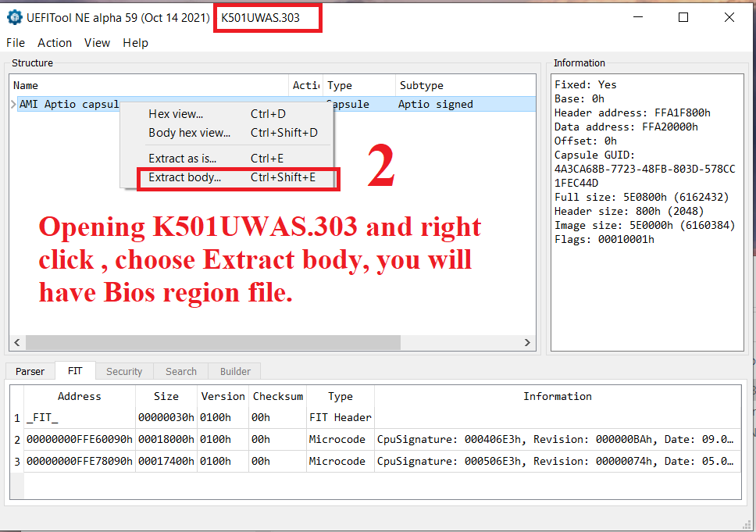The height and width of the screenshot is (532, 756).
Task: Click size cell 00017400h
Action: click(166, 461)
